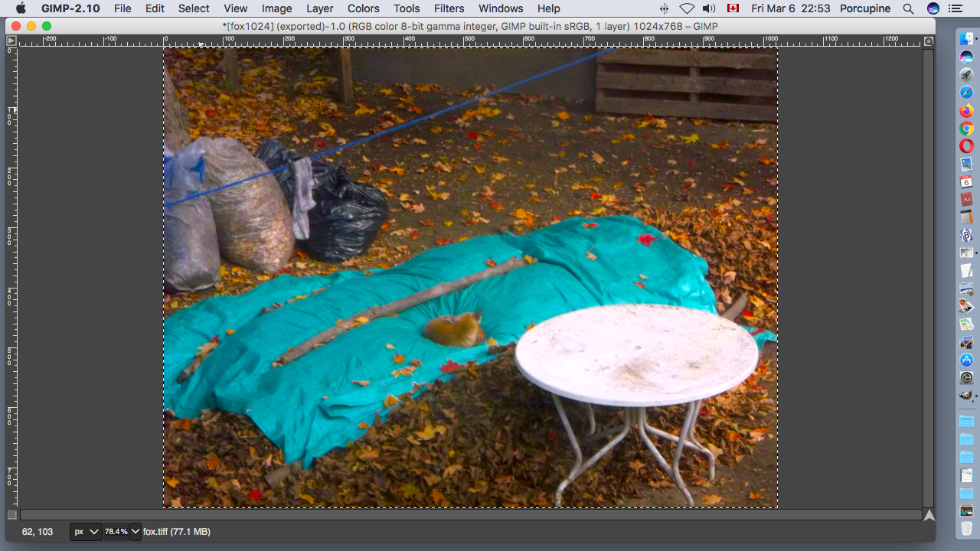Click the zoom percentage field 78.4%
The height and width of the screenshot is (551, 980).
point(116,531)
